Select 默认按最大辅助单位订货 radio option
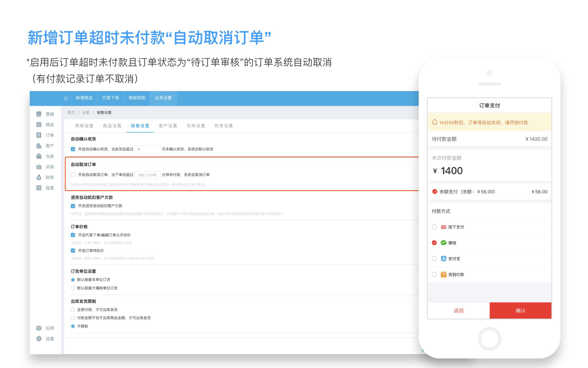This screenshot has height=368, width=588. point(73,288)
